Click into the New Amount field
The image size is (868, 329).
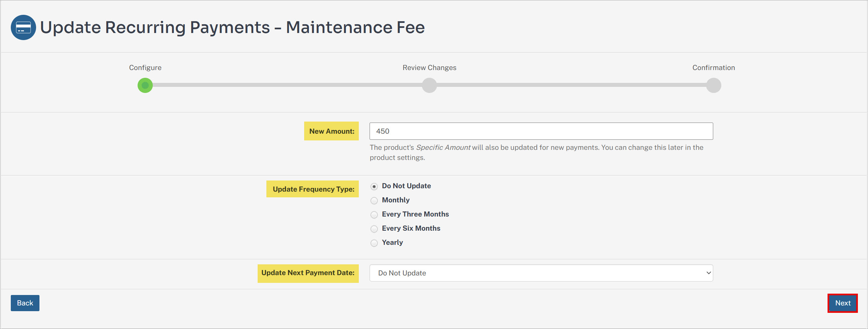tap(541, 131)
